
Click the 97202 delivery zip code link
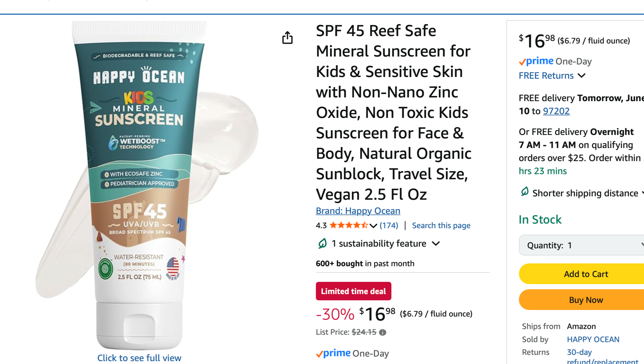click(x=556, y=111)
